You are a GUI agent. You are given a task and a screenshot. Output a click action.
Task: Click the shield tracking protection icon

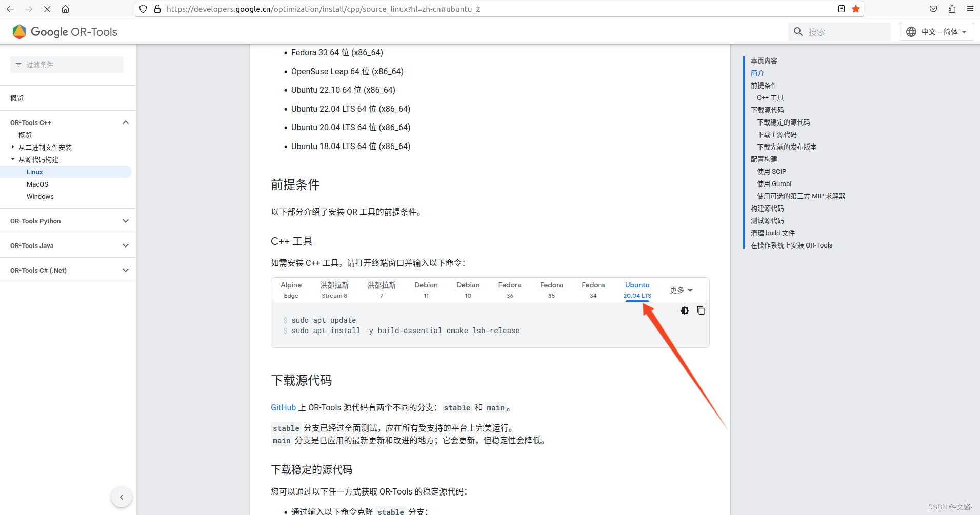(x=144, y=9)
